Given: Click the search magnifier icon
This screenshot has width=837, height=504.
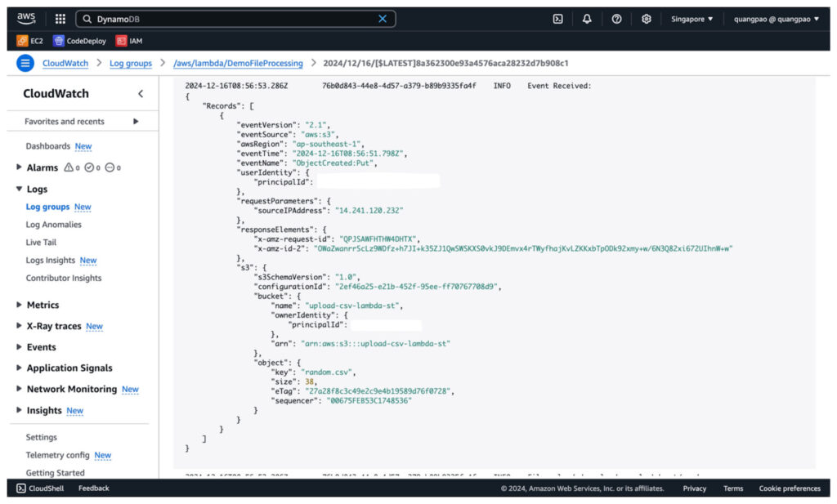Looking at the screenshot, I should coord(87,19).
